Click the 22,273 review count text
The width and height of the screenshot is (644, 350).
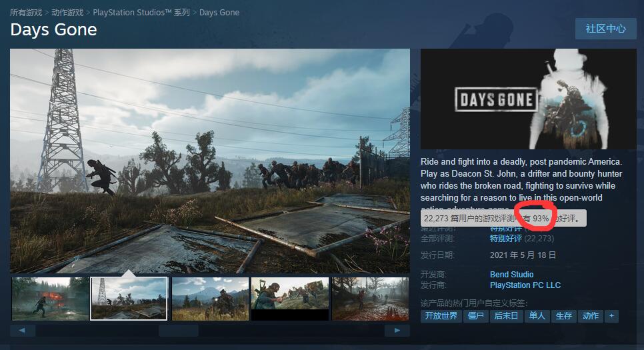(539, 239)
